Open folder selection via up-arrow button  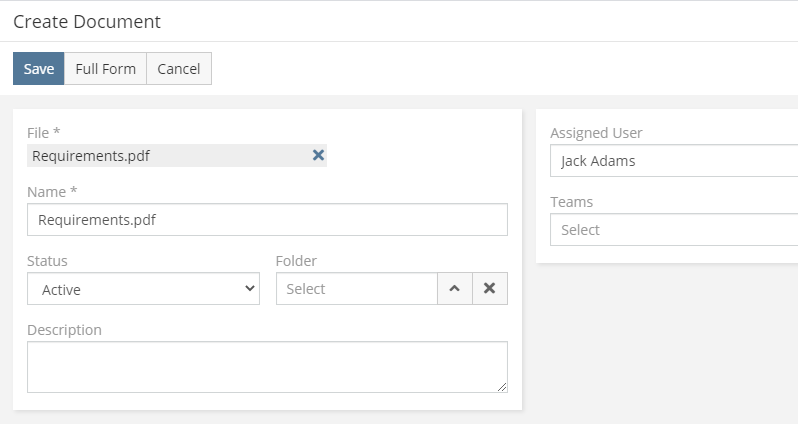[455, 289]
